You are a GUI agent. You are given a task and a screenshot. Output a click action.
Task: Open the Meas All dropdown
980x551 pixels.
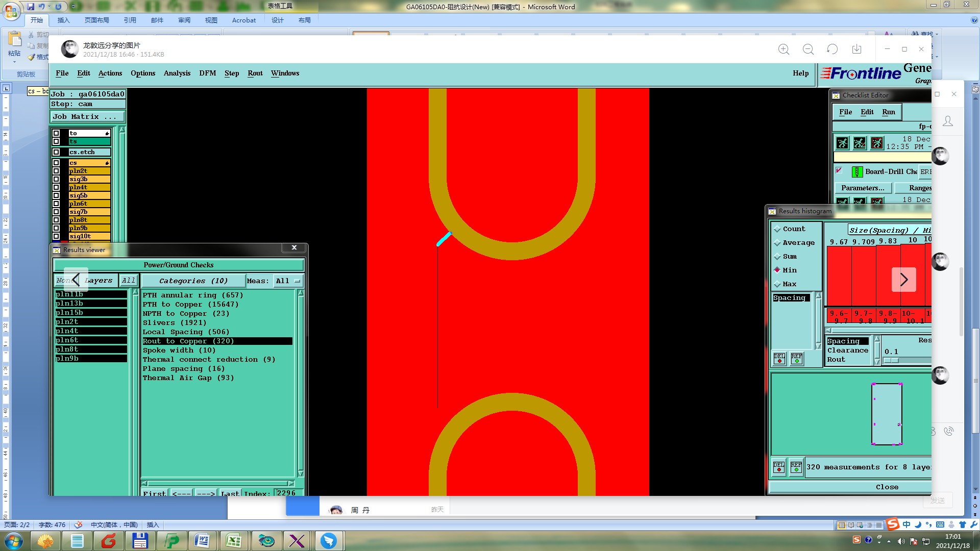click(288, 281)
